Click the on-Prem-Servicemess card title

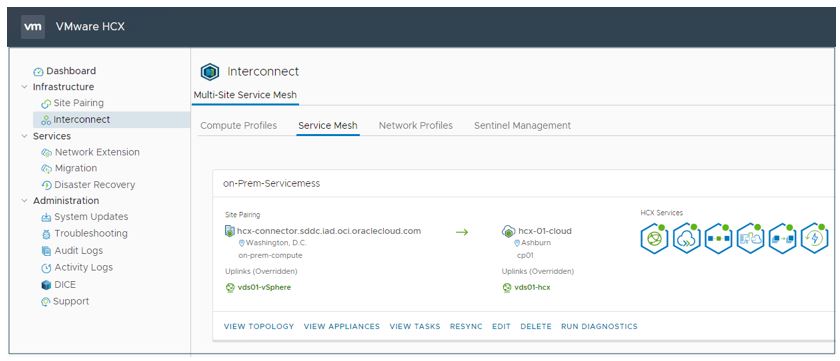(272, 183)
